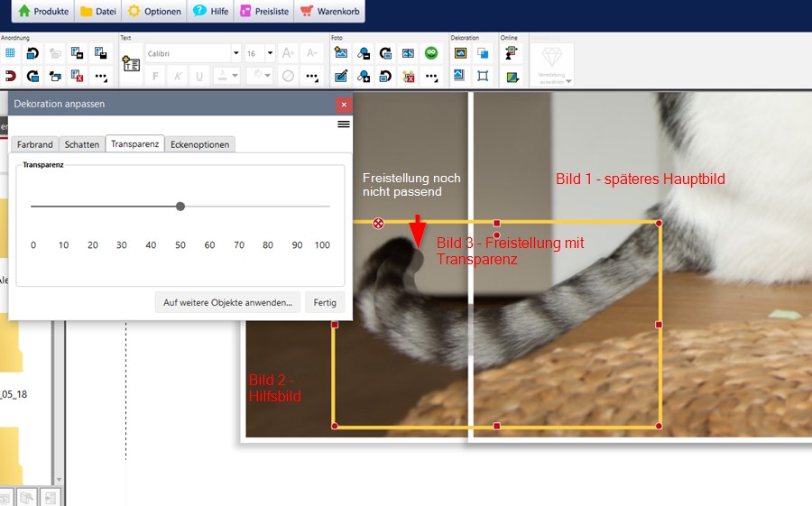The width and height of the screenshot is (812, 506).
Task: Open the Calibri font dropdown
Action: point(235,53)
